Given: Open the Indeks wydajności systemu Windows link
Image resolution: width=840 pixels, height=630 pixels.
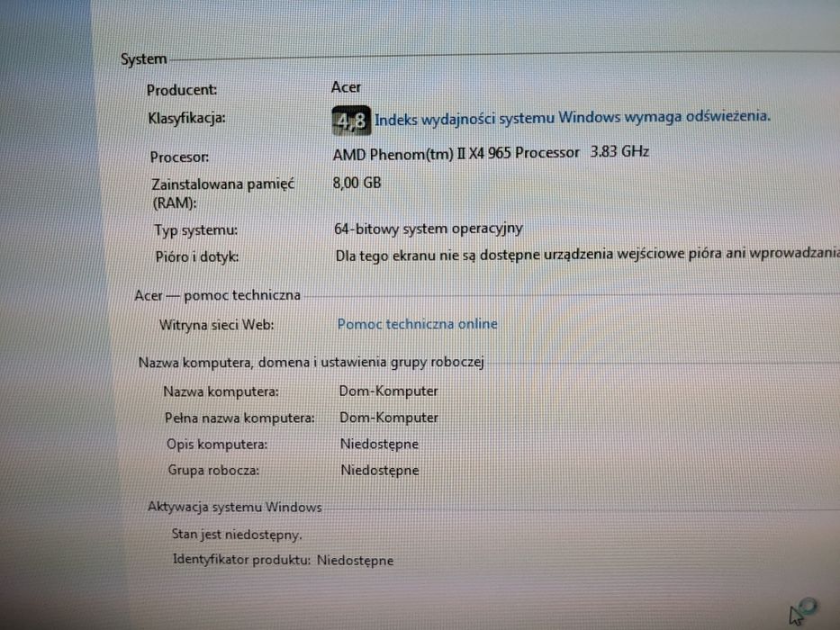Looking at the screenshot, I should pos(572,117).
